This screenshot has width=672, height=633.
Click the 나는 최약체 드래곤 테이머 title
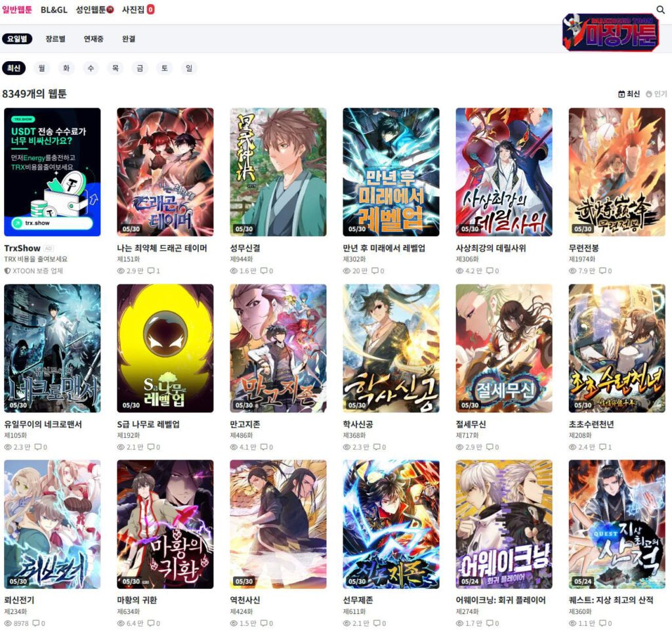pos(162,248)
